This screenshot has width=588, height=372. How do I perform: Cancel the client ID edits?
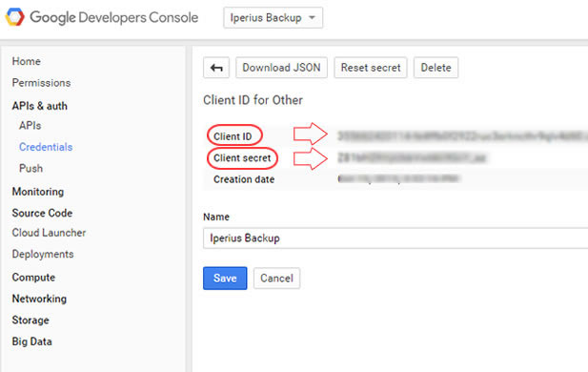point(276,279)
